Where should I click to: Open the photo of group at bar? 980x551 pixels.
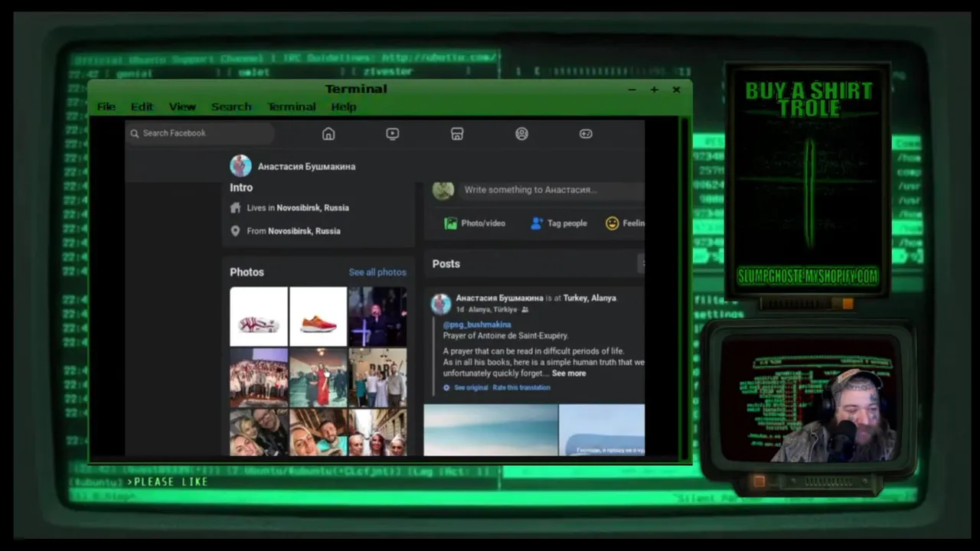[377, 377]
